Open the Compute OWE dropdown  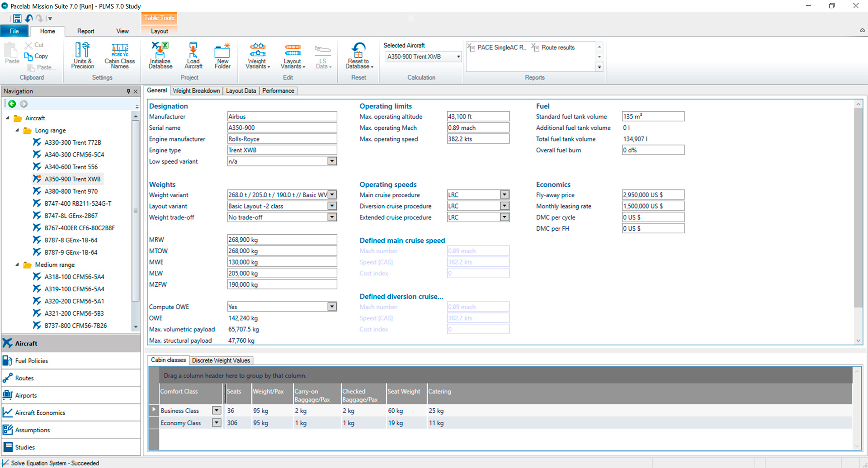pos(332,307)
